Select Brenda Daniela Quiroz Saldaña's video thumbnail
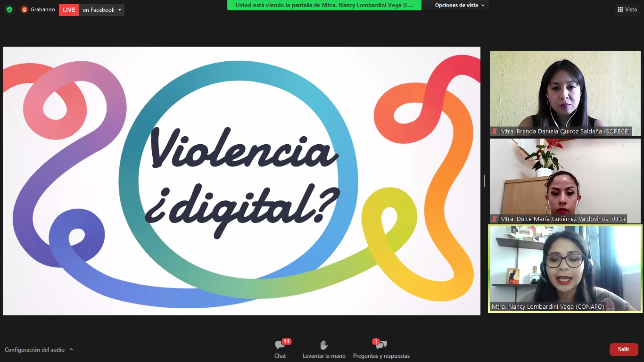644x362 pixels. [x=565, y=93]
